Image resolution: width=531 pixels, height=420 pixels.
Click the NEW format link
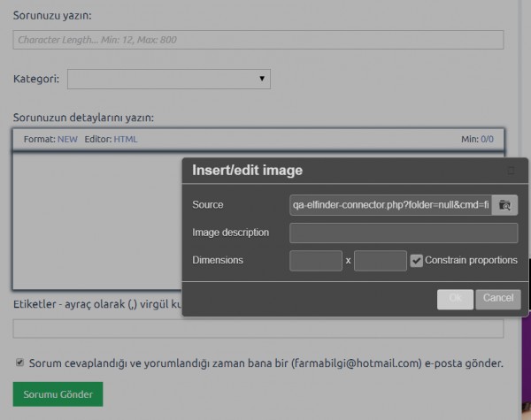pos(68,139)
